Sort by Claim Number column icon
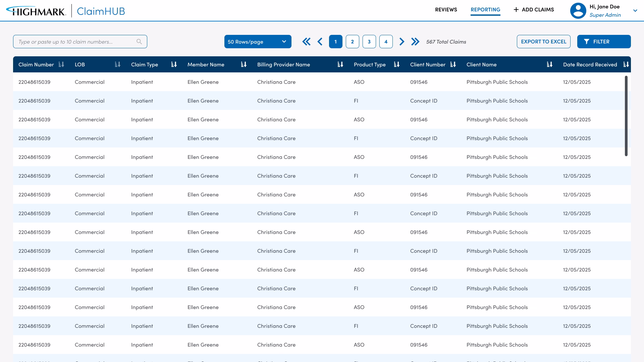 [61, 64]
